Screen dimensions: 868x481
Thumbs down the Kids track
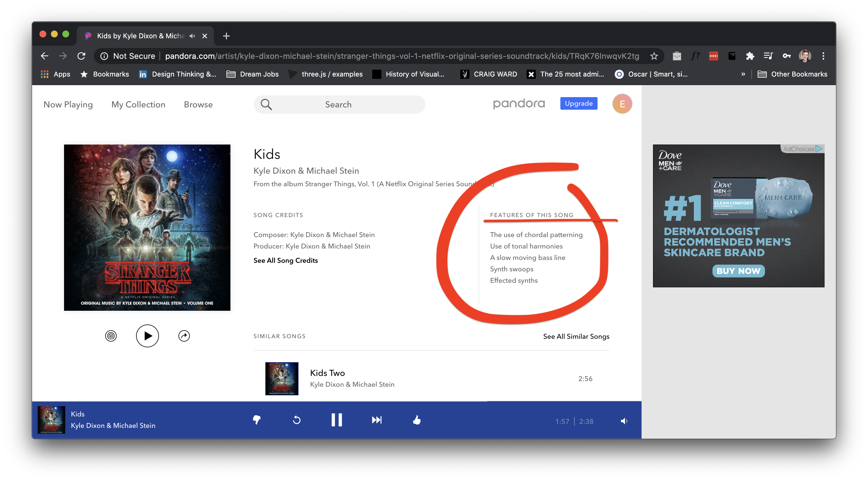pyautogui.click(x=257, y=420)
